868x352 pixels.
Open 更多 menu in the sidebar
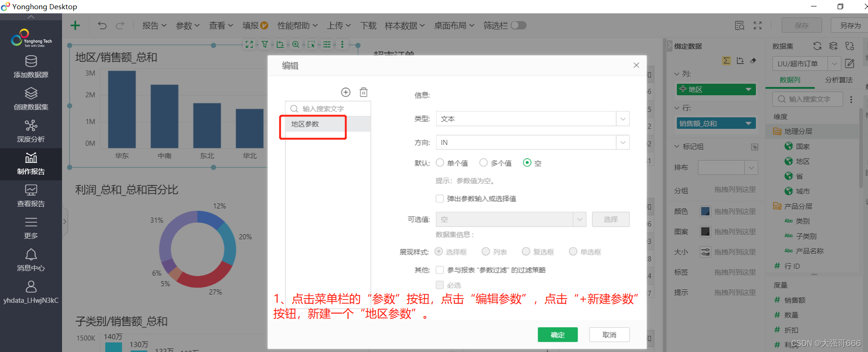pyautogui.click(x=31, y=228)
